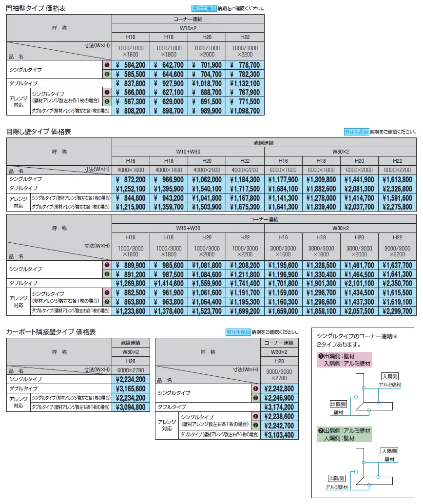Select the ¥2,326,800 price cell

397,189
